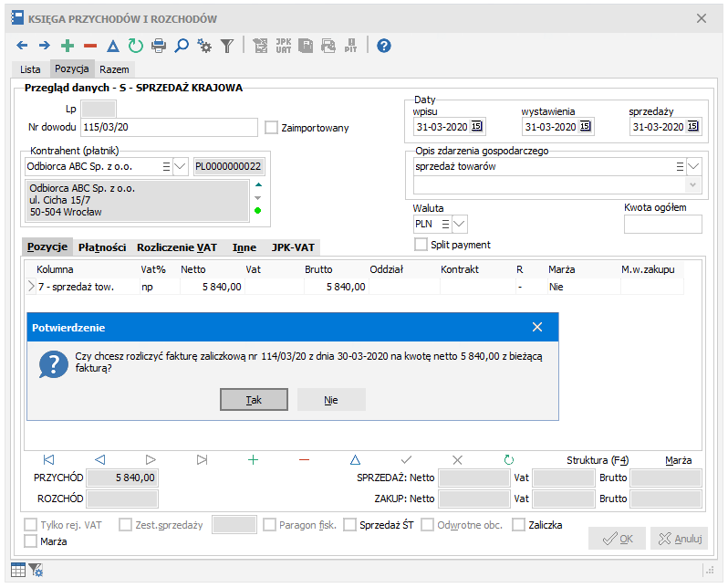Screen dimensions: 728x588
Task: Click the OK button
Action: pyautogui.click(x=617, y=539)
